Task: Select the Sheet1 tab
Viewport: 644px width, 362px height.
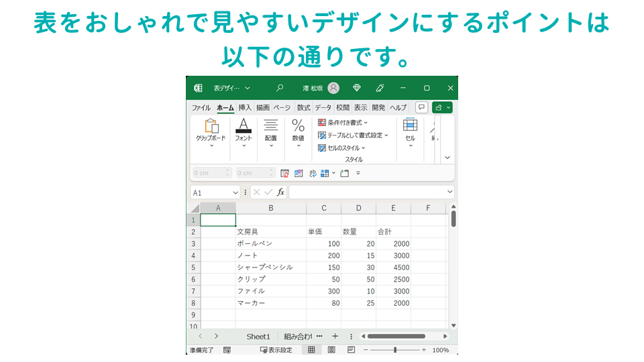Action: [258, 337]
